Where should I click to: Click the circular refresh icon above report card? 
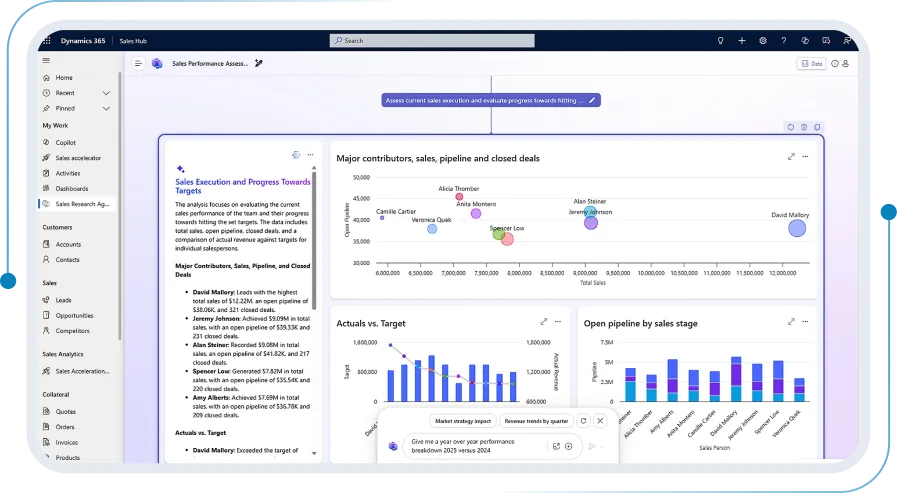click(791, 127)
